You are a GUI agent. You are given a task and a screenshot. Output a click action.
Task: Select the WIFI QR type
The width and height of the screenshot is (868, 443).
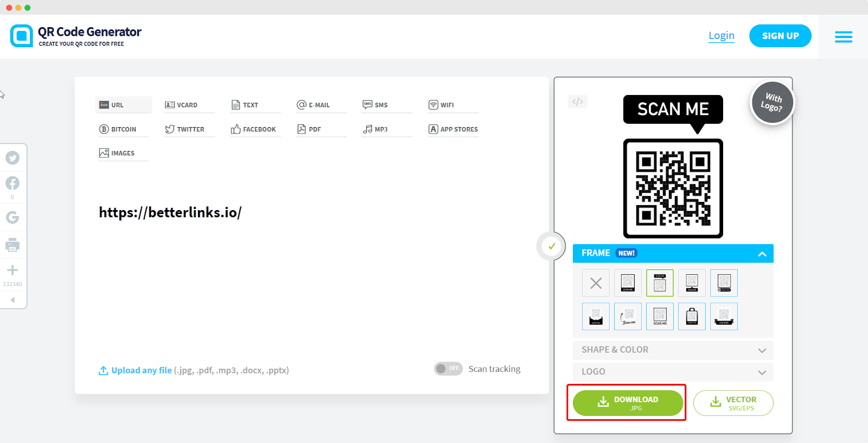point(452,105)
